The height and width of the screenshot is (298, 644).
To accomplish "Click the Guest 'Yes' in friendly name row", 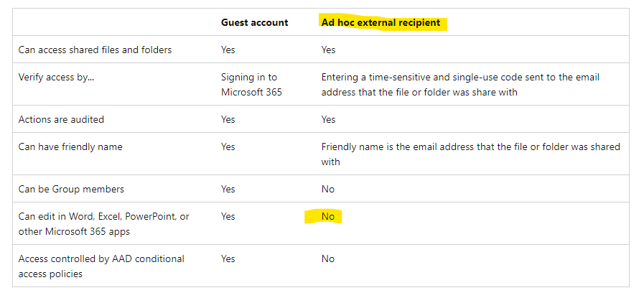I will (x=228, y=147).
